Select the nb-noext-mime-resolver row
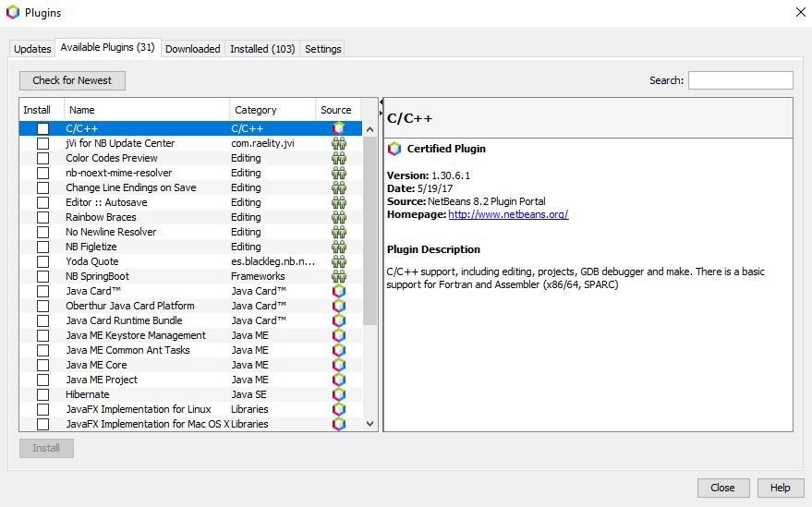 point(190,173)
